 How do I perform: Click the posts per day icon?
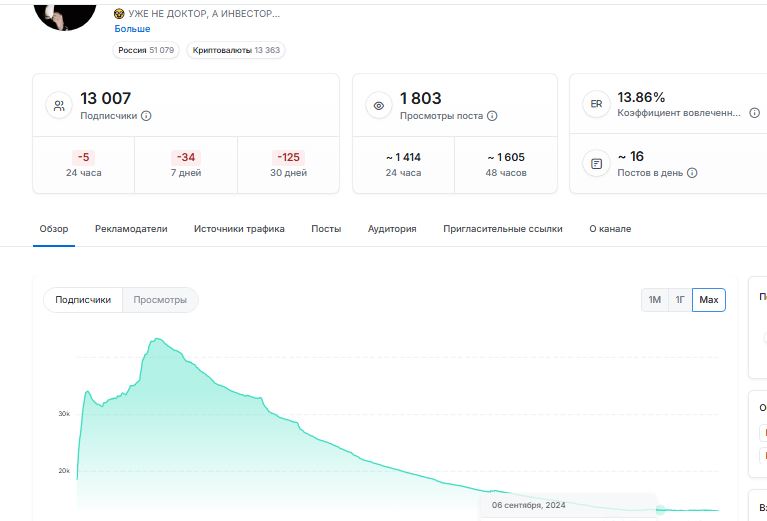(x=596, y=163)
